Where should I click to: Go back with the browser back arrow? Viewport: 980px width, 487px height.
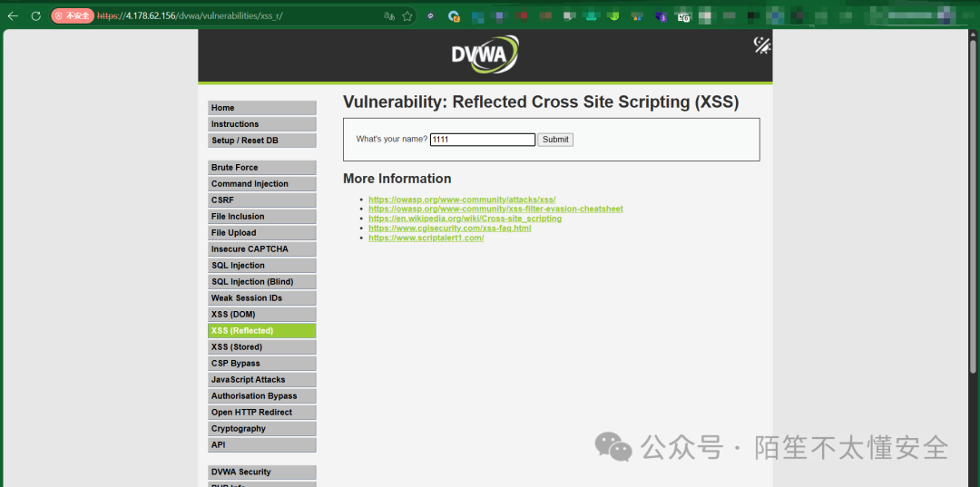[13, 16]
